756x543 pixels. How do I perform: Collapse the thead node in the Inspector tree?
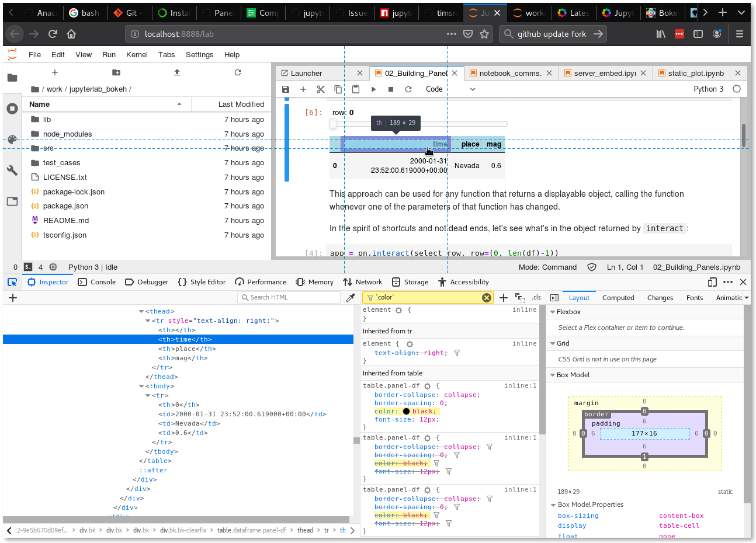[141, 311]
